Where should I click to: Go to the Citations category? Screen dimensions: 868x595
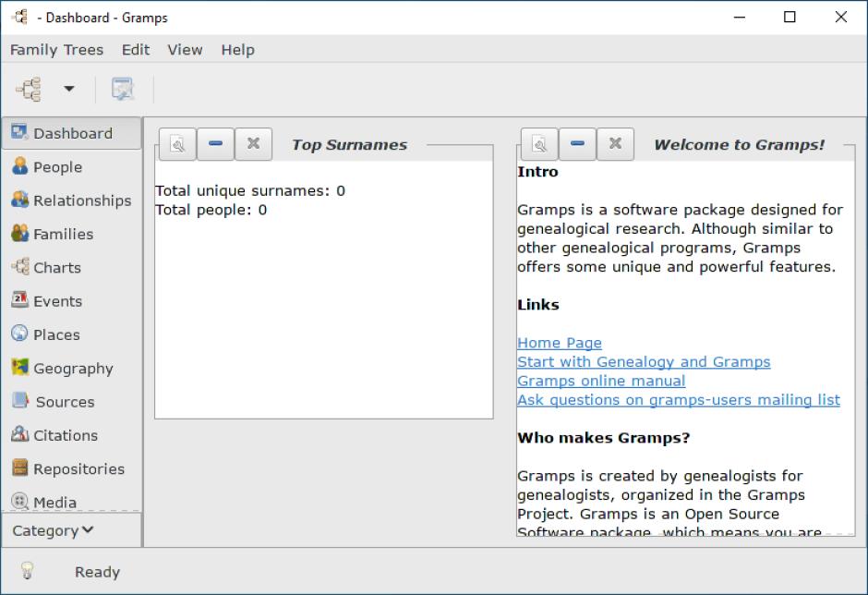[71, 435]
